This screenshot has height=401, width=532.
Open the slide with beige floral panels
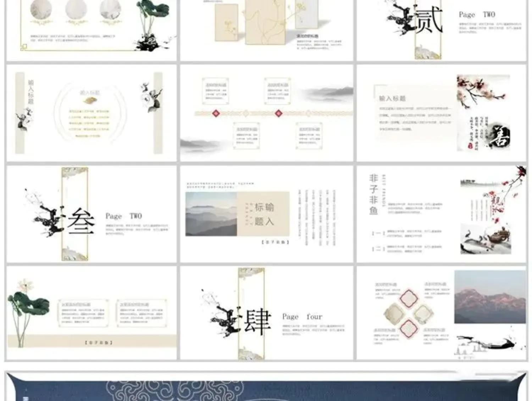tap(267, 30)
